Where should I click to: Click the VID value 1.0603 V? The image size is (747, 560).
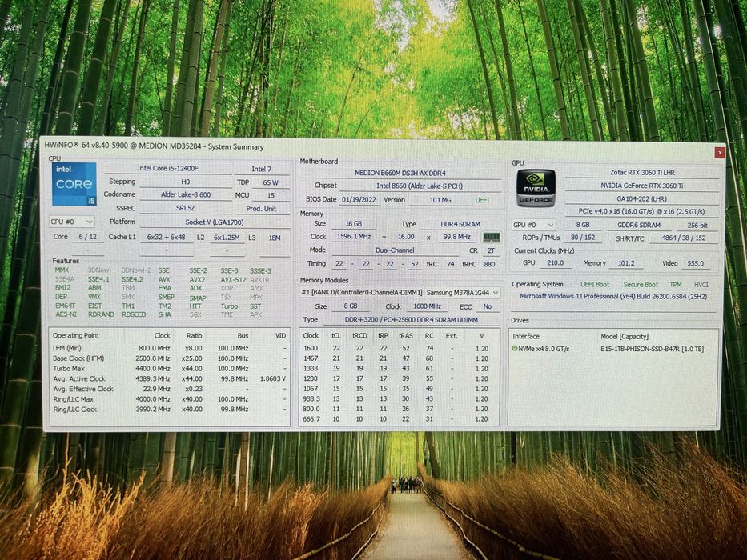click(x=272, y=379)
